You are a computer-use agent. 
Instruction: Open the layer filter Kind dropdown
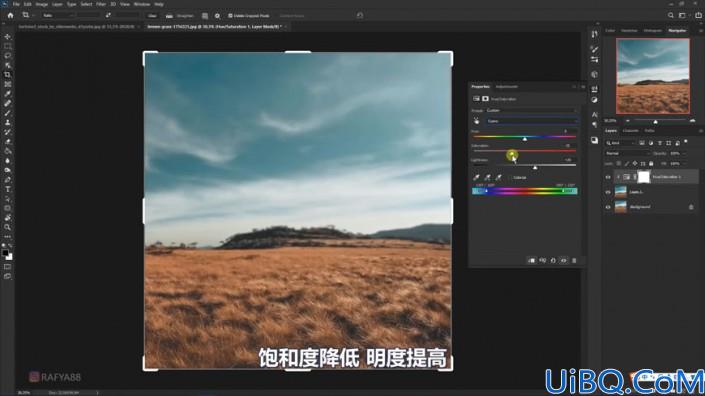point(620,143)
